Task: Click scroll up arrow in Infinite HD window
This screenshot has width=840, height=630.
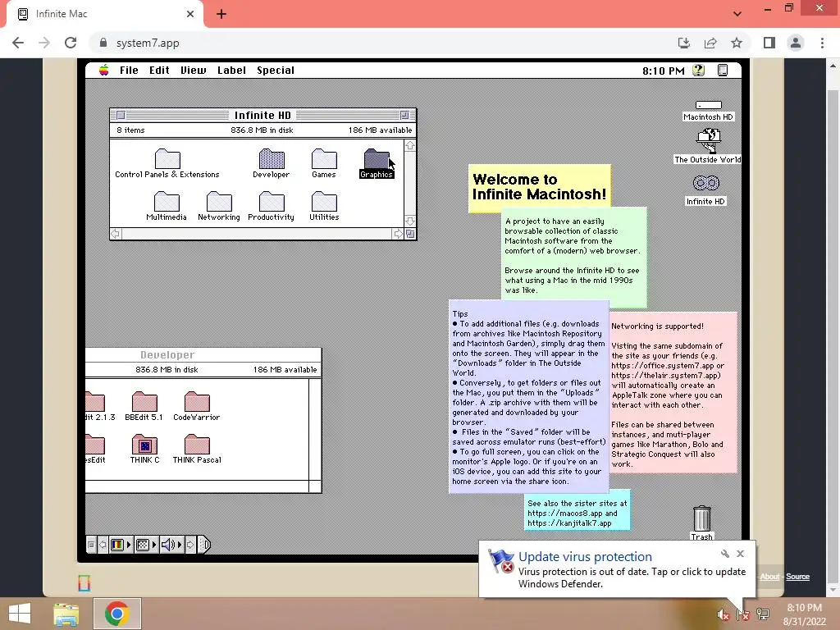Action: pyautogui.click(x=410, y=146)
